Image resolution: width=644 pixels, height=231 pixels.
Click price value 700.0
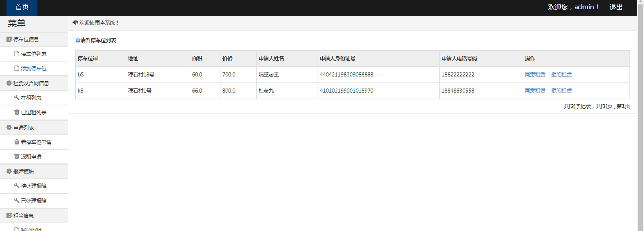[229, 75]
